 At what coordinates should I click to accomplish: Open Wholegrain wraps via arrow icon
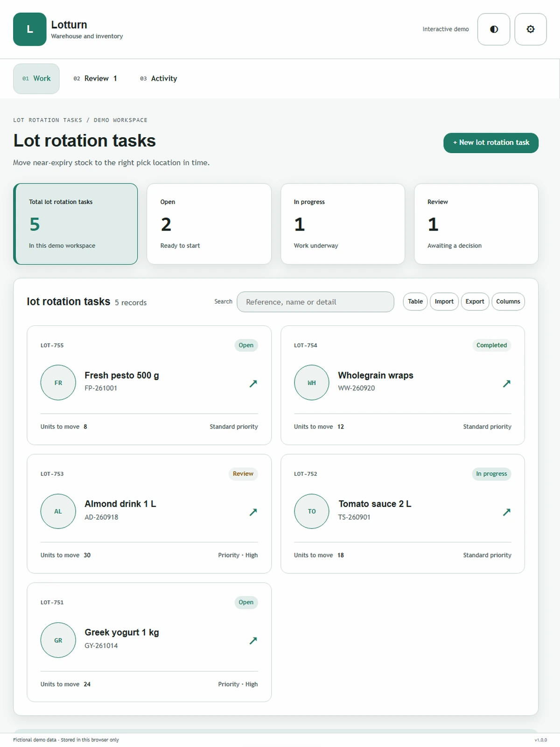click(507, 383)
